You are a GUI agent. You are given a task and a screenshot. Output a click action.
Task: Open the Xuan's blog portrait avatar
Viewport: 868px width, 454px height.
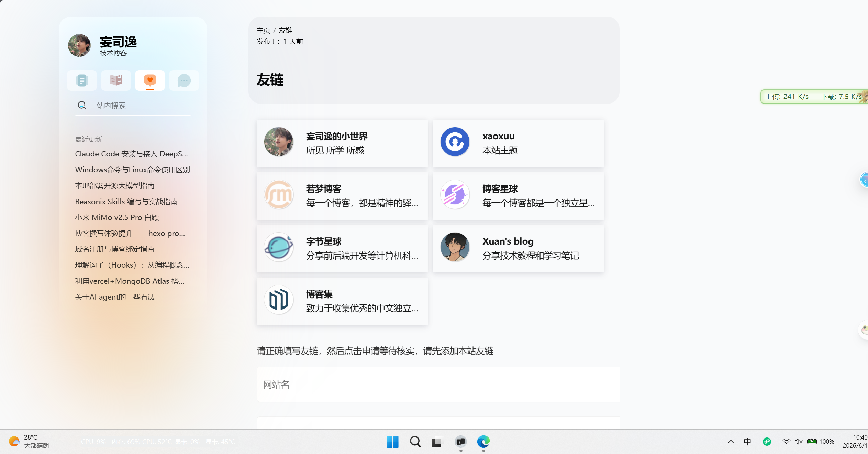point(455,247)
